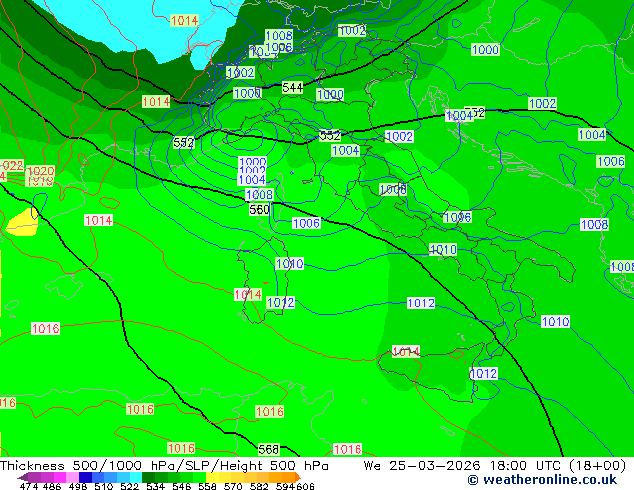The width and height of the screenshot is (634, 490).
Task: Select the cyan legend swatch next to dark green
Action: [135, 477]
